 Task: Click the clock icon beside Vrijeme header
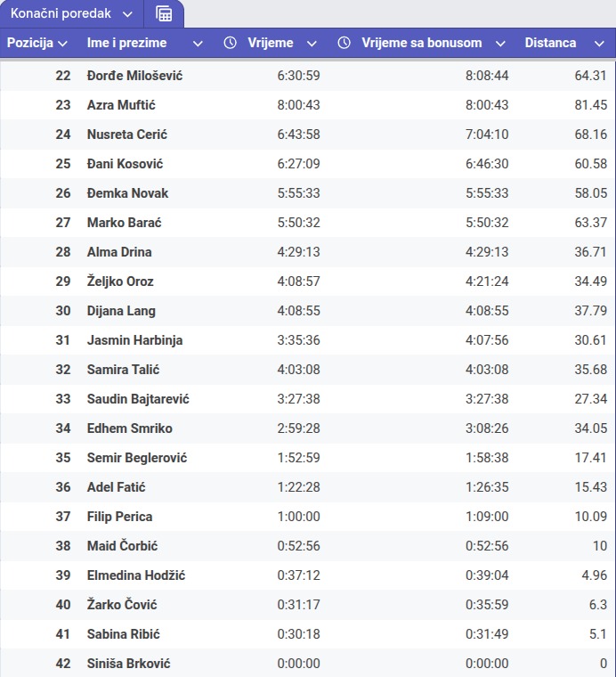[x=230, y=43]
